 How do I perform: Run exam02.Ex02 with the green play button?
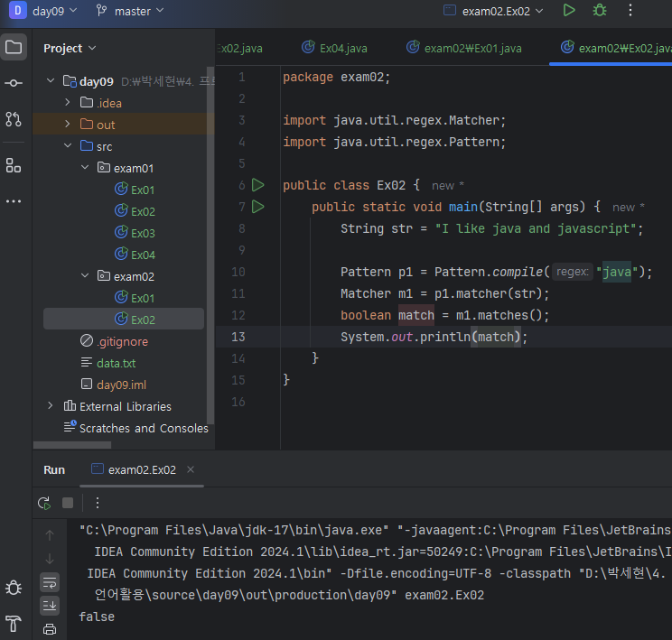(x=568, y=11)
